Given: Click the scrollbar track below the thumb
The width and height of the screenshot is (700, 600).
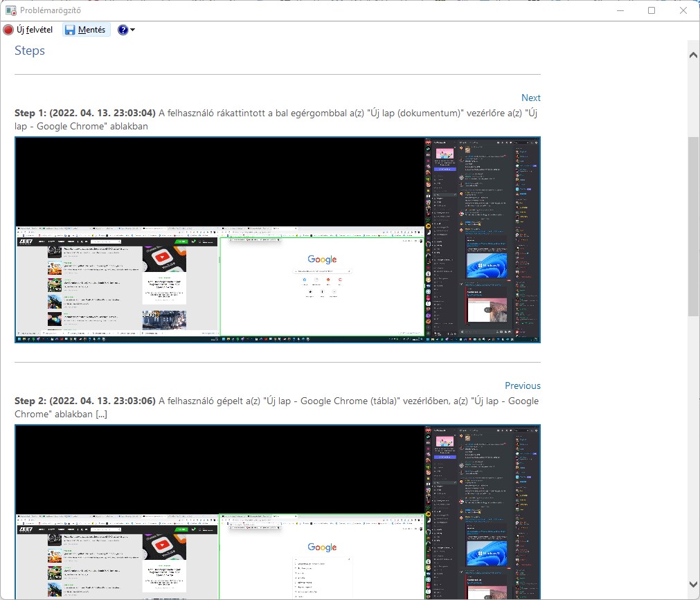Looking at the screenshot, I should pyautogui.click(x=693, y=450).
